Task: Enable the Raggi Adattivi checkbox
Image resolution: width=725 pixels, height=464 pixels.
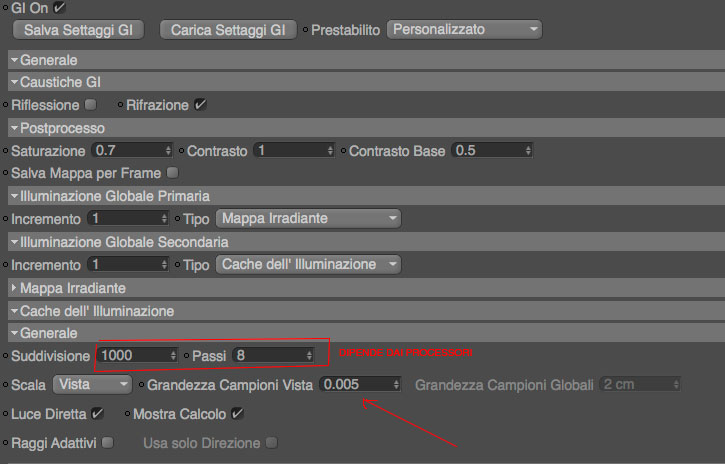Action: [107, 442]
